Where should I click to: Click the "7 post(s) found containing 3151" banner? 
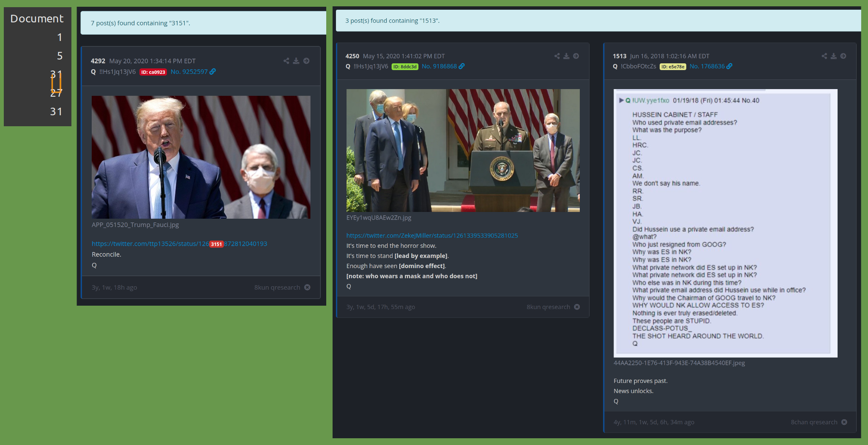203,23
